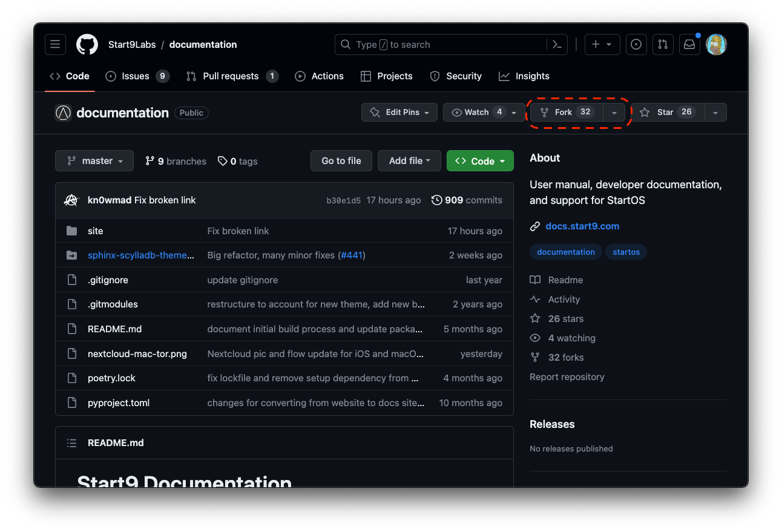Switch to the Issues tab
The height and width of the screenshot is (532, 782).
tap(136, 76)
